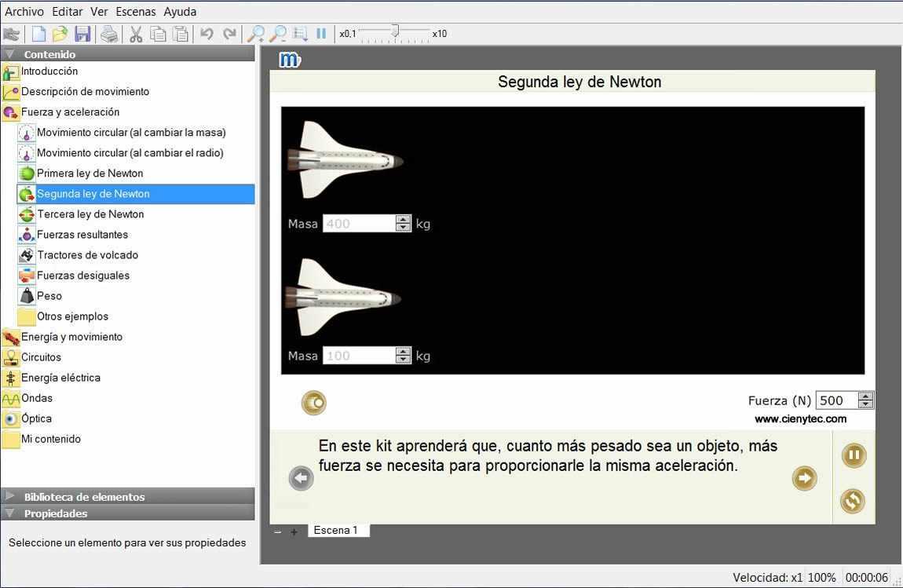Click the Undo arrow in toolbar
Image resolution: width=903 pixels, height=588 pixels.
(x=207, y=34)
